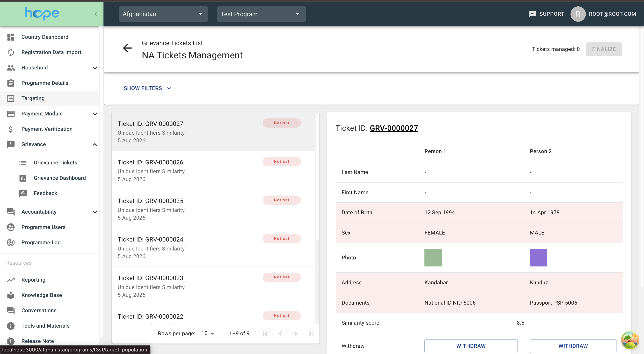Click the Grievance Tickets list icon
The height and width of the screenshot is (354, 644).
pyautogui.click(x=23, y=163)
